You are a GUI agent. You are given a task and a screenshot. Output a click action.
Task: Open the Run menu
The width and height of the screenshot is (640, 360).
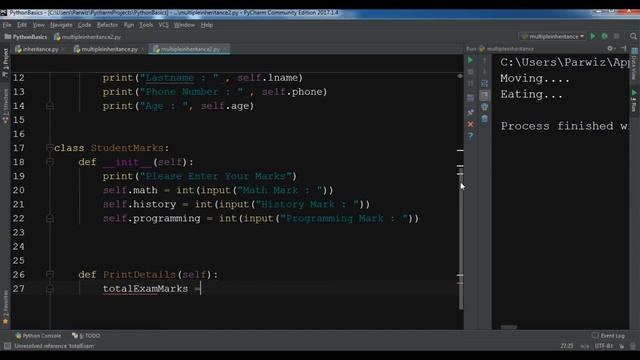click(129, 25)
